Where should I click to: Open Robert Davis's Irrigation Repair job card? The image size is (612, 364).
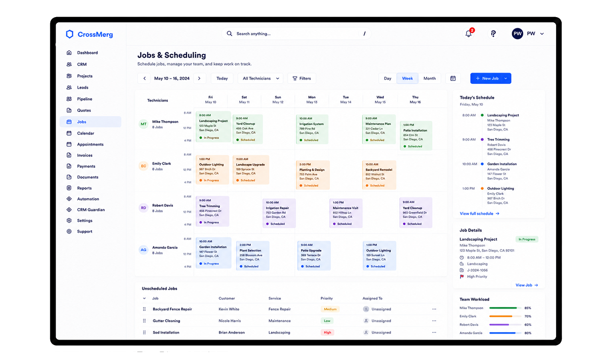click(279, 213)
